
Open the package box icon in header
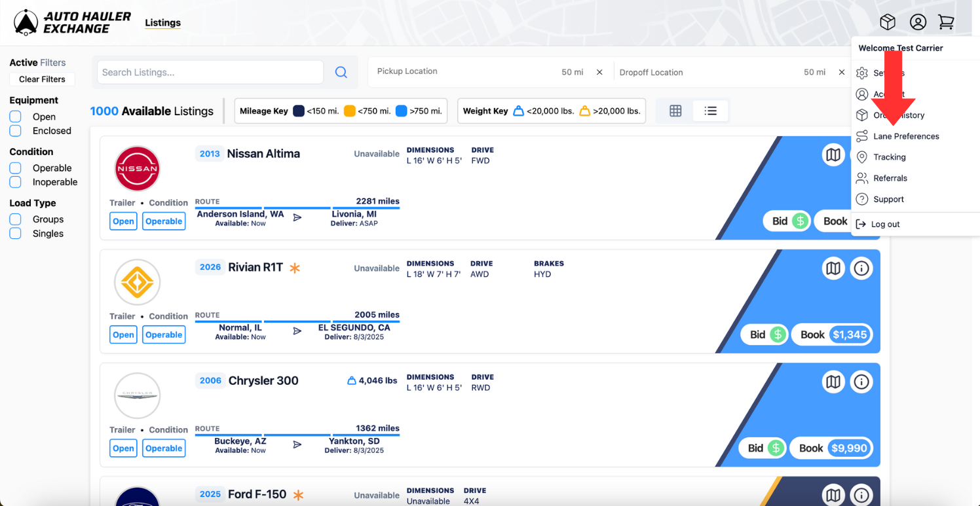(x=888, y=22)
